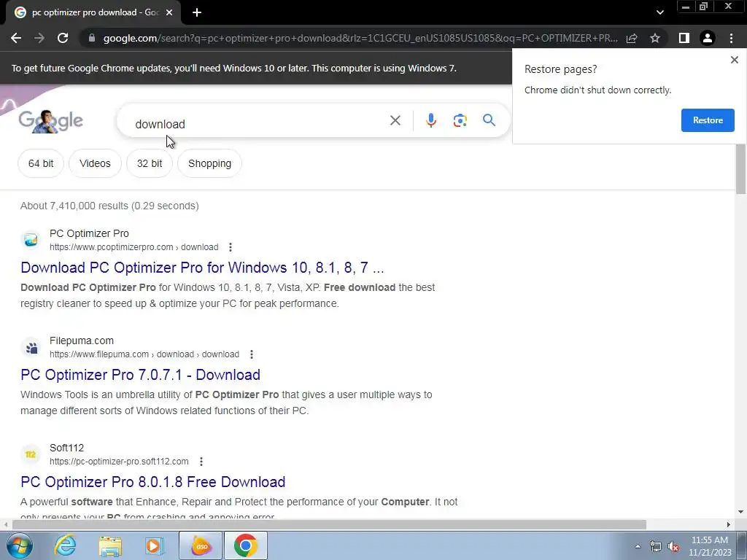The width and height of the screenshot is (747, 560).
Task: Open the taskbar clock 11:55 AM
Action: point(710,546)
